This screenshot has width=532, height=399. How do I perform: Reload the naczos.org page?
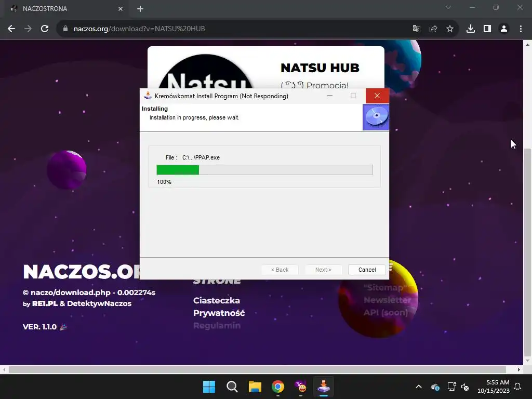[45, 29]
